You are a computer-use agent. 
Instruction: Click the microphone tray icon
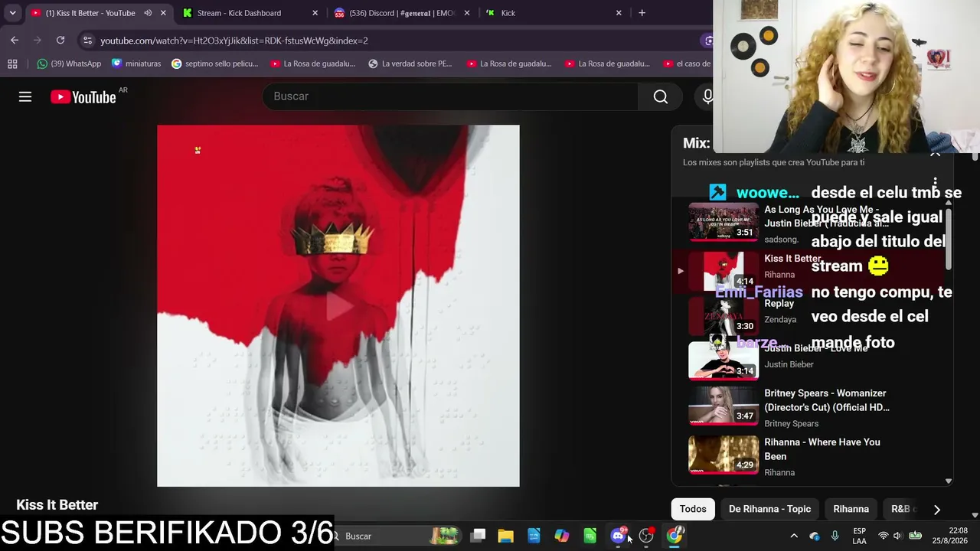click(x=835, y=536)
